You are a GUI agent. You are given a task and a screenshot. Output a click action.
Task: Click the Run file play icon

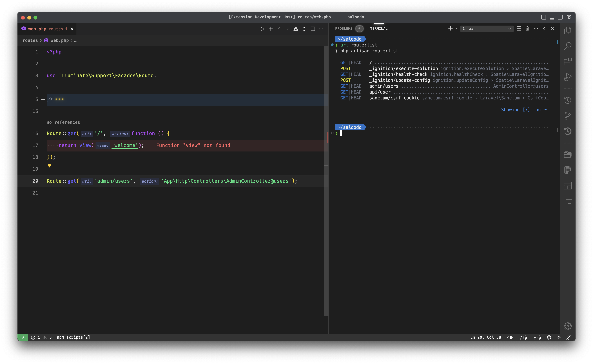[262, 29]
